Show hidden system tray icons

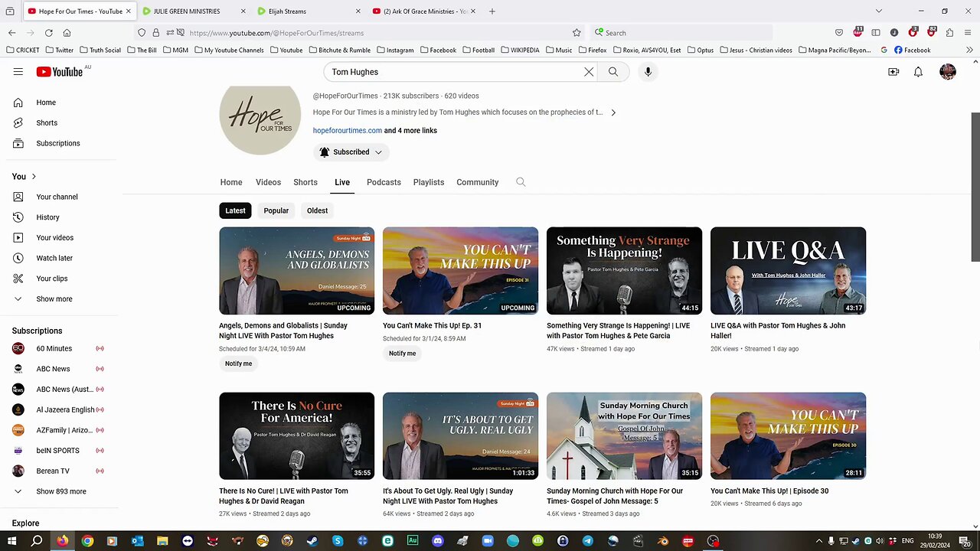click(819, 541)
